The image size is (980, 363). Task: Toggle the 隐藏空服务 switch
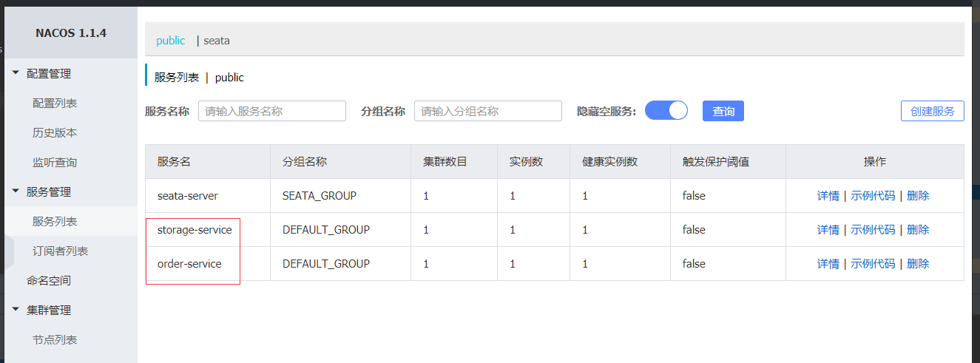click(x=666, y=111)
